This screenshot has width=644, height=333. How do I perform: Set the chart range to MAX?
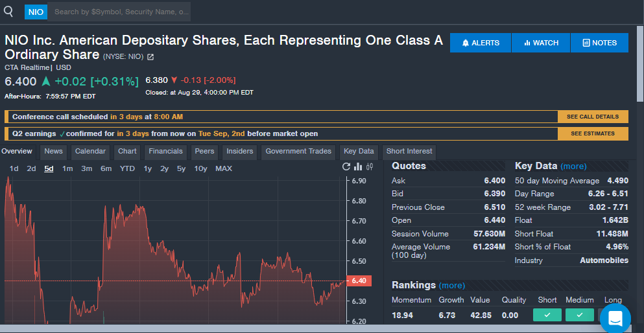224,168
